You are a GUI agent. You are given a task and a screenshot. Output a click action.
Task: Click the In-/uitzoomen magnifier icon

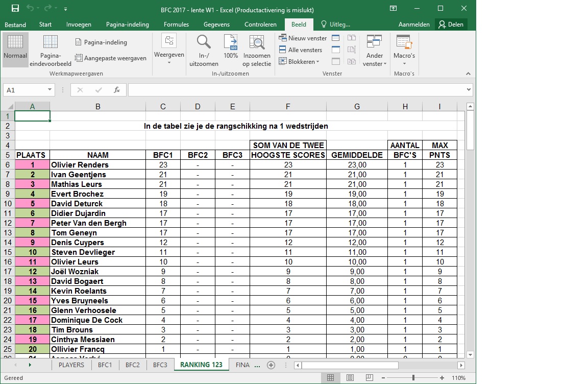coord(204,43)
